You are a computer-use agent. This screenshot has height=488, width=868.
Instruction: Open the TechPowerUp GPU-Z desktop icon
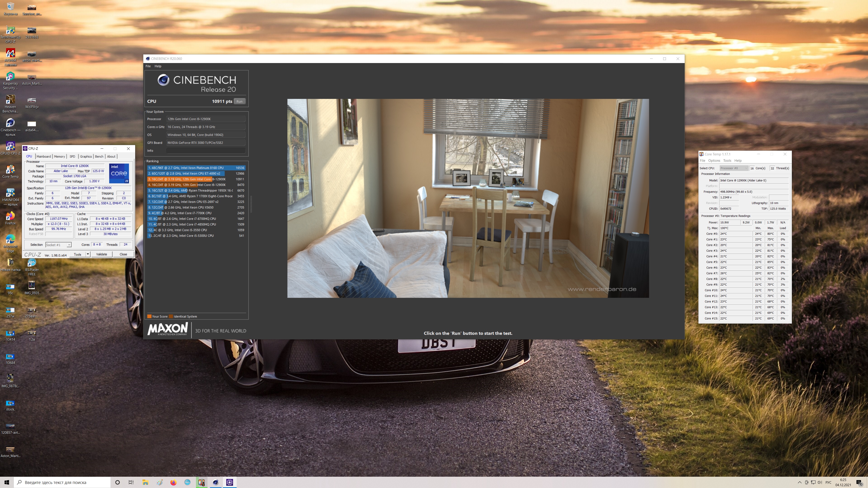10,31
